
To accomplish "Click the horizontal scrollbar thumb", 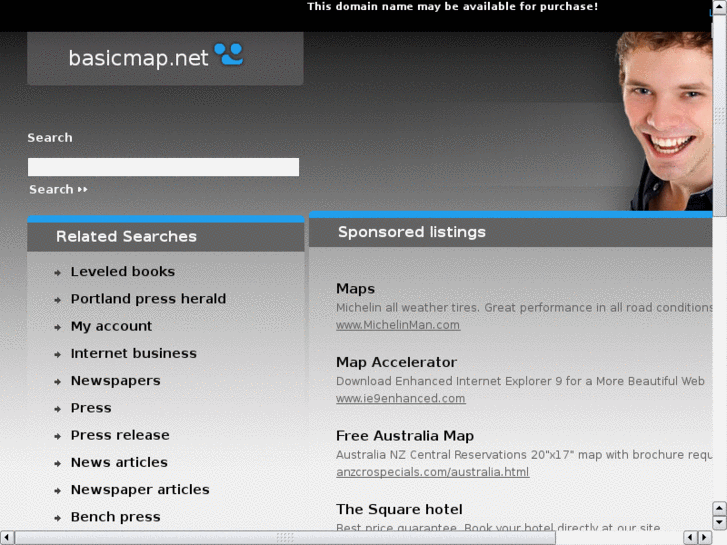I will coord(286,538).
